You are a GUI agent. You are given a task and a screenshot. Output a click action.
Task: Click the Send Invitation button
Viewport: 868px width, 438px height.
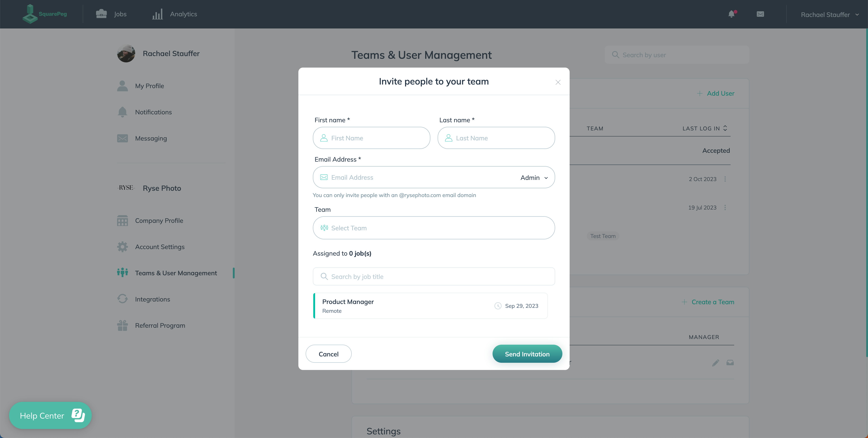[x=527, y=354]
